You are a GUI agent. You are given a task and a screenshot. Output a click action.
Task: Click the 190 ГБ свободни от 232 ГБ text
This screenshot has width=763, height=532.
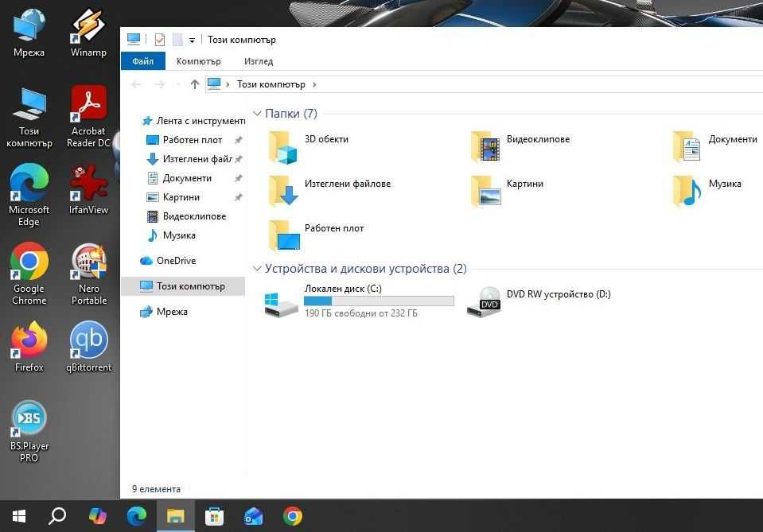pyautogui.click(x=361, y=313)
